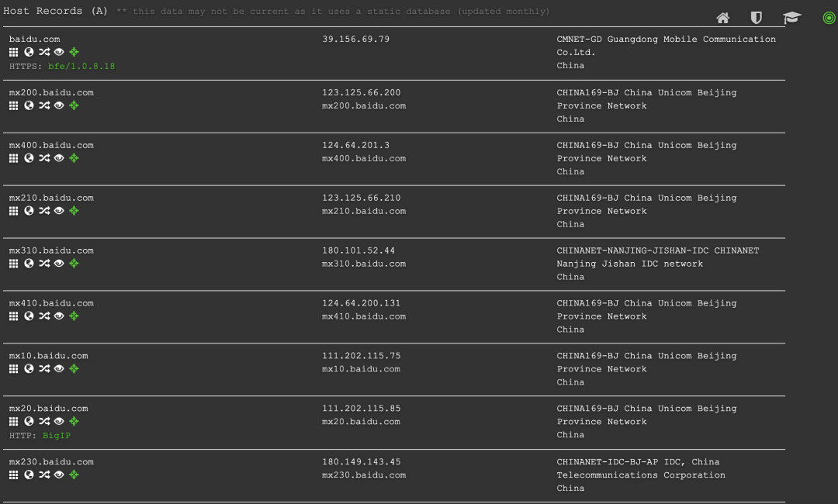This screenshot has width=838, height=504.
Task: Click shuffle trace icon under mx200.baidu.com
Action: pos(43,105)
